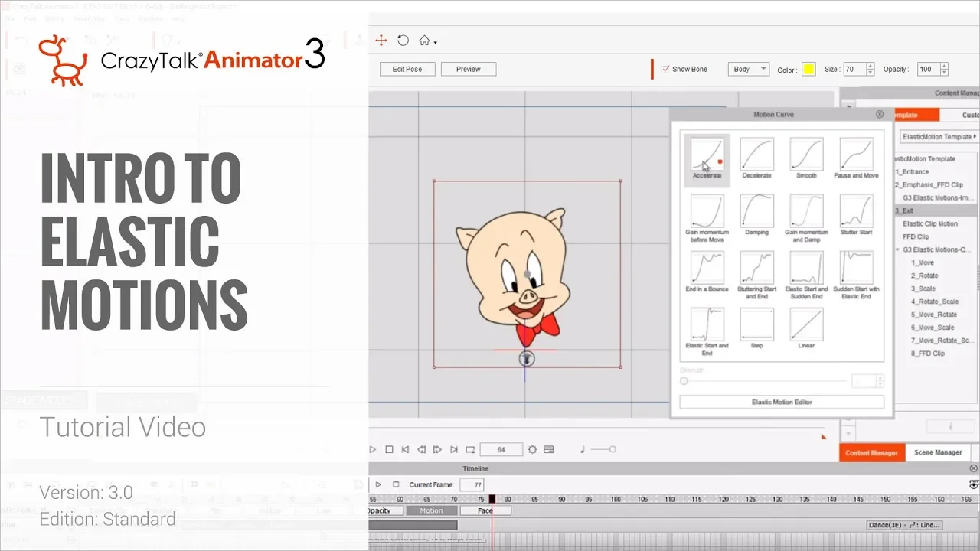Toggle loop playback
The height and width of the screenshot is (551, 980).
470,450
